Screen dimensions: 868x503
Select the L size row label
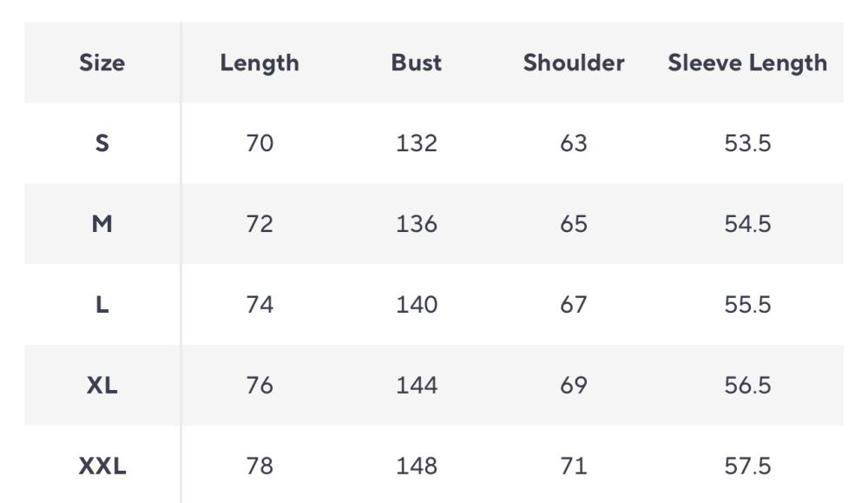pyautogui.click(x=102, y=305)
